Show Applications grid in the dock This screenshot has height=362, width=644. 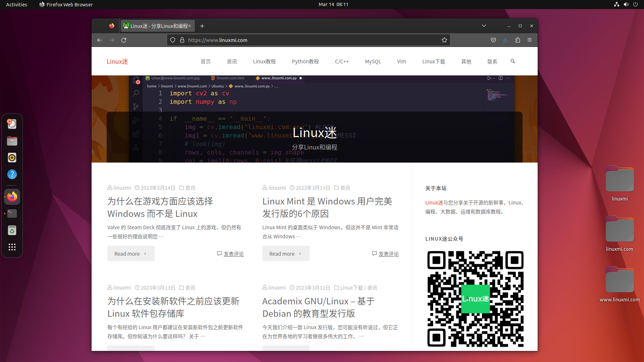pos(12,247)
